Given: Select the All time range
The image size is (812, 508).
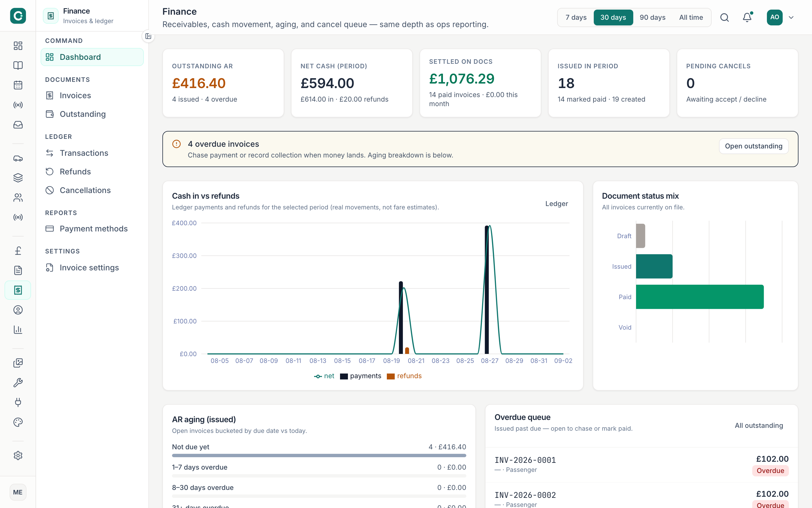Looking at the screenshot, I should tap(691, 17).
